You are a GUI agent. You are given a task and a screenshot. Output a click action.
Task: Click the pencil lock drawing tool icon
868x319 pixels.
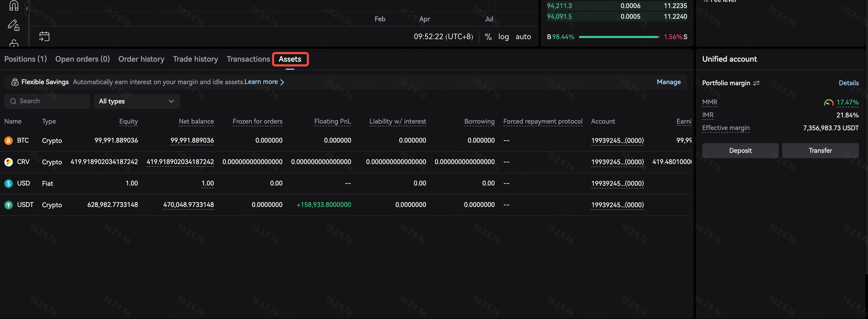point(13,25)
